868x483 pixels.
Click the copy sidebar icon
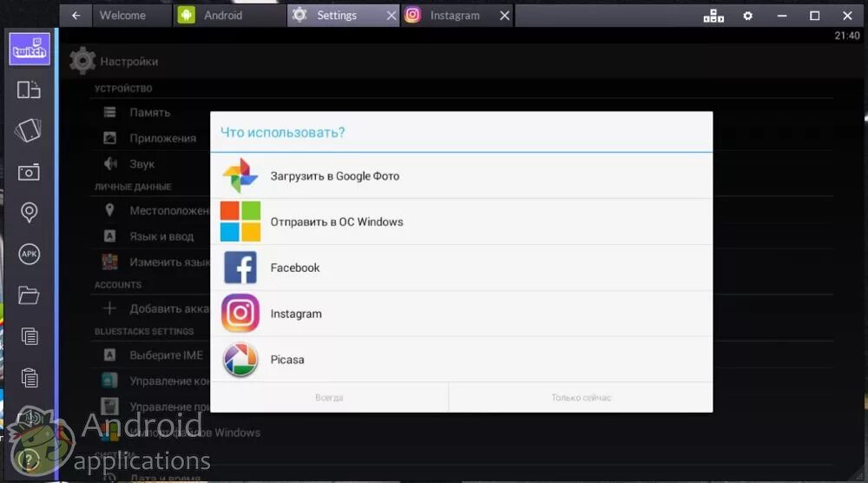coord(29,336)
